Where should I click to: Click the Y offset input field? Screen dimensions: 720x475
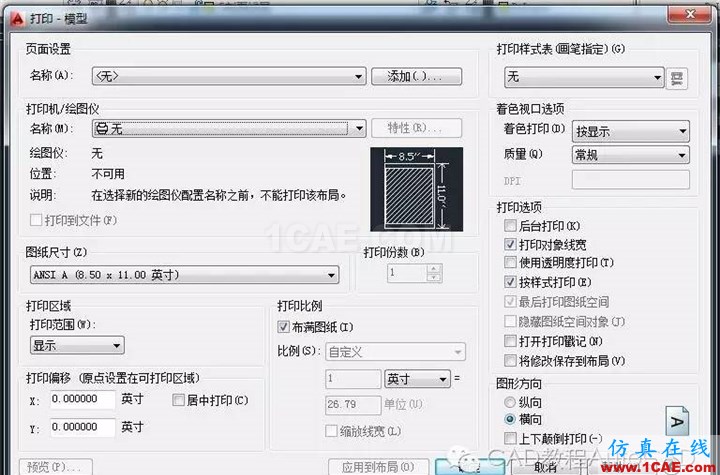(83, 427)
